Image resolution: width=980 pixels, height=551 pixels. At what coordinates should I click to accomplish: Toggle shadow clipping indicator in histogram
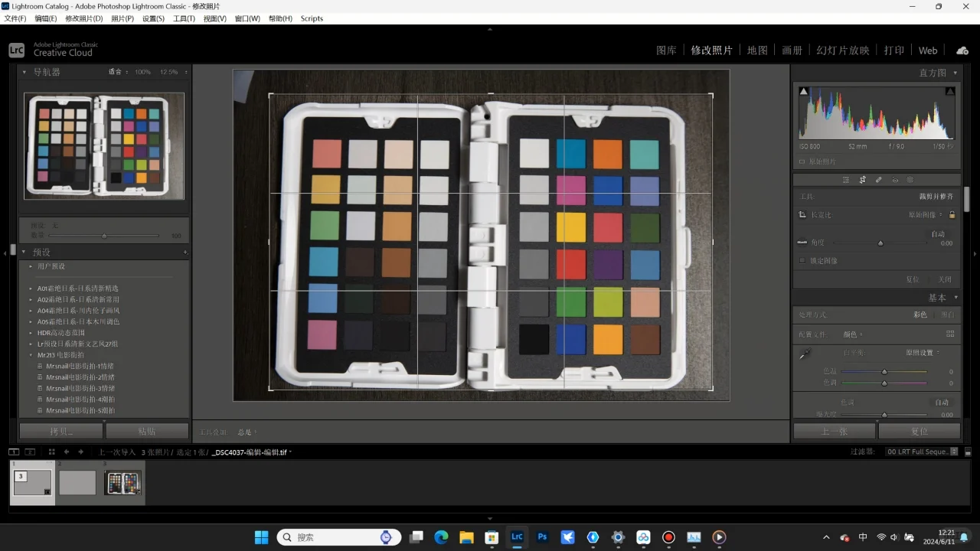pyautogui.click(x=803, y=91)
